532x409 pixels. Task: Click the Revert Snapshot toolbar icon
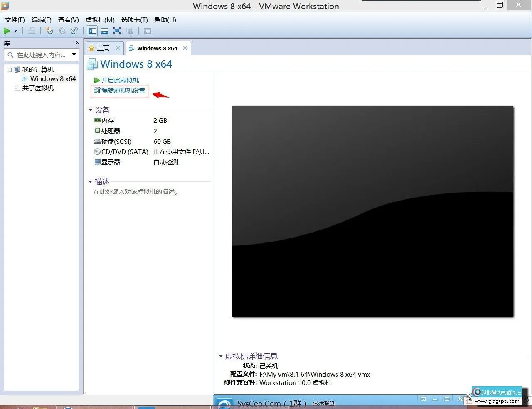(62, 31)
